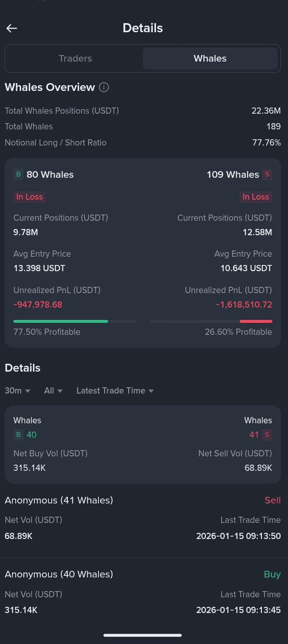Open Anonymous (40 Whales) buy entry
Viewport: 288px width, 644px height.
(59, 574)
